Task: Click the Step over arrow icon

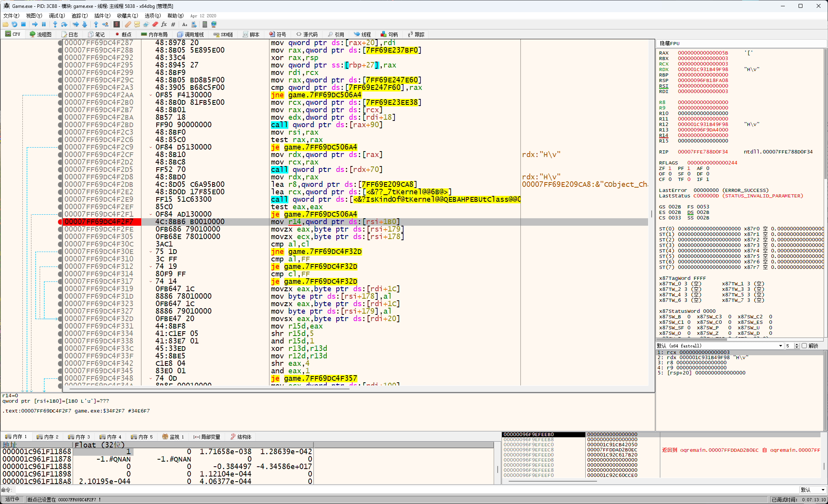Action: click(x=64, y=24)
